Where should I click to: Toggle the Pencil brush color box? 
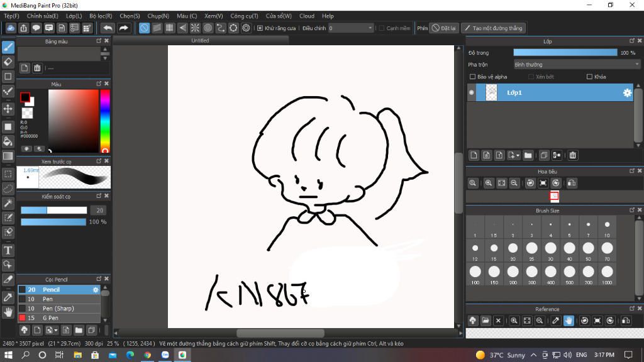click(22, 290)
